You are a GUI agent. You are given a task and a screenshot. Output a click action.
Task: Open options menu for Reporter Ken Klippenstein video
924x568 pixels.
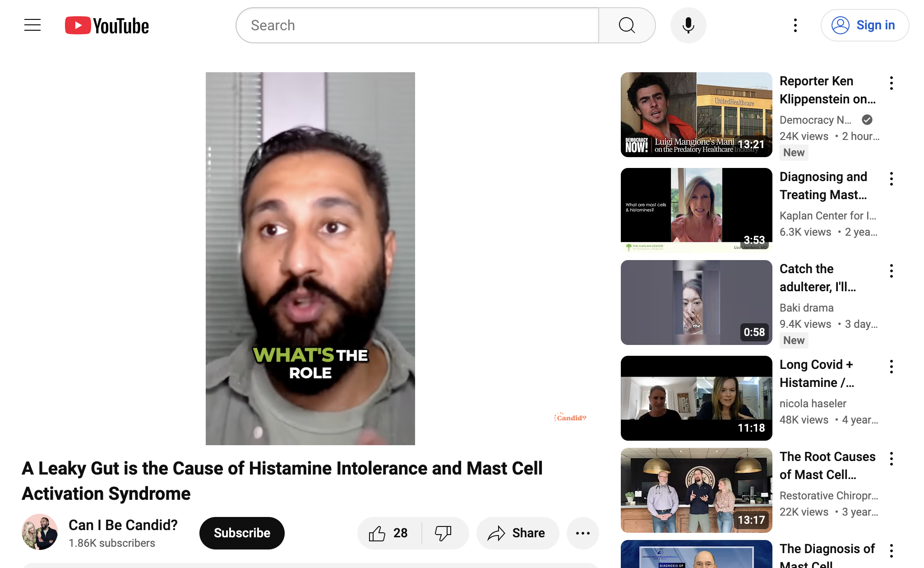pyautogui.click(x=891, y=83)
